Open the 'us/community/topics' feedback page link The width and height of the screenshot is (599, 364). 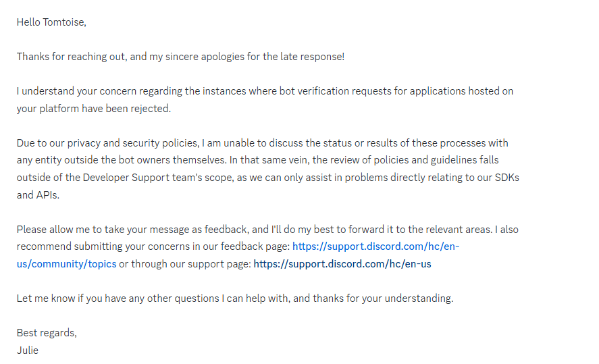click(x=66, y=264)
